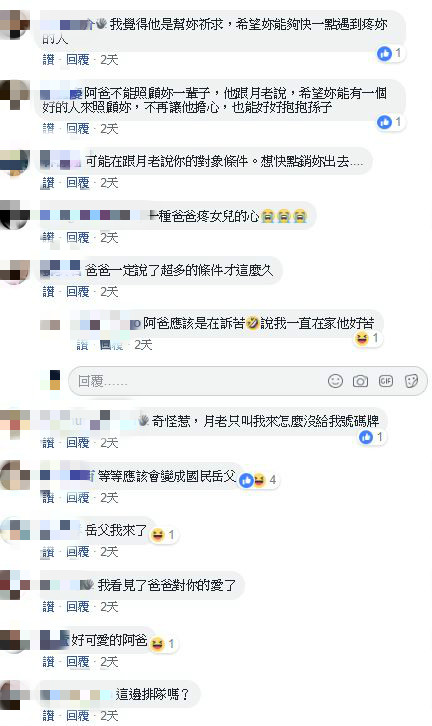Like the 我看見了爸爸對你的愛了 comment
Image resolution: width=432 pixels, height=726 pixels.
(x=48, y=606)
